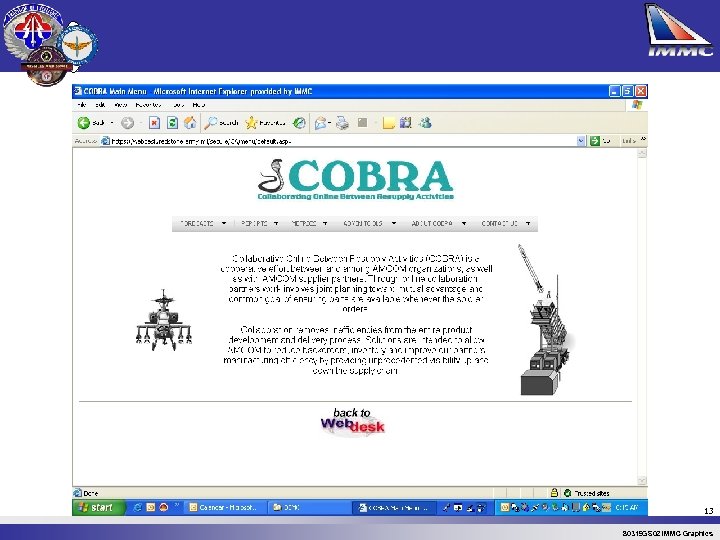Open the File menu
This screenshot has height=540, width=720.
click(82, 105)
